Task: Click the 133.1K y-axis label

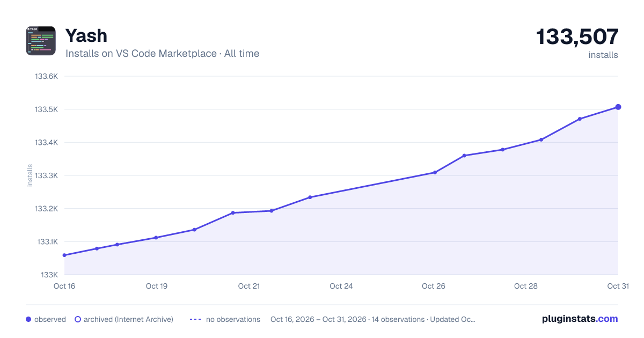Action: click(47, 242)
